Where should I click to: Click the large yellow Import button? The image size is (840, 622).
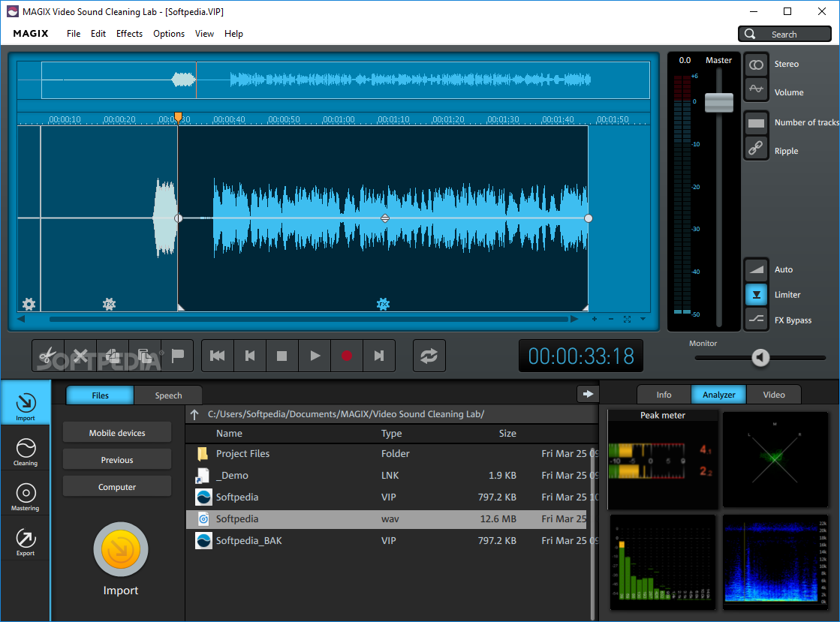coord(121,549)
